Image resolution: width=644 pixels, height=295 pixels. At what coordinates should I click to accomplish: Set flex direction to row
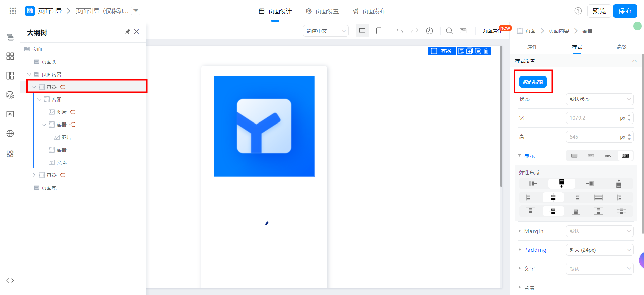pyautogui.click(x=533, y=183)
